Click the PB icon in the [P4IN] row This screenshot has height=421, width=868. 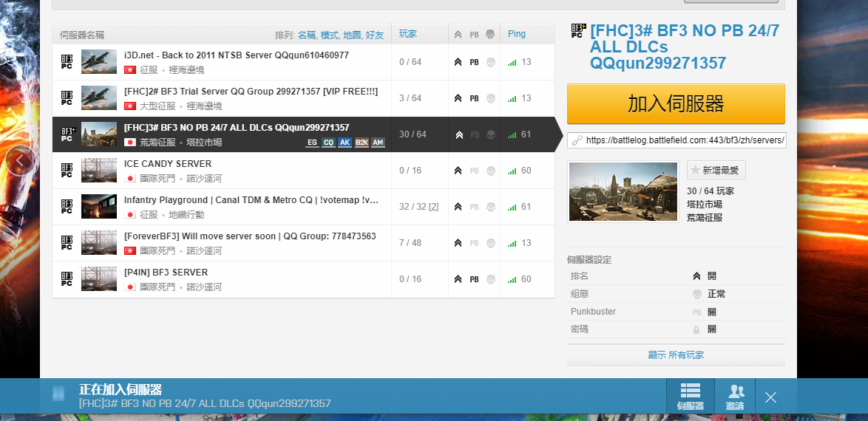[474, 279]
